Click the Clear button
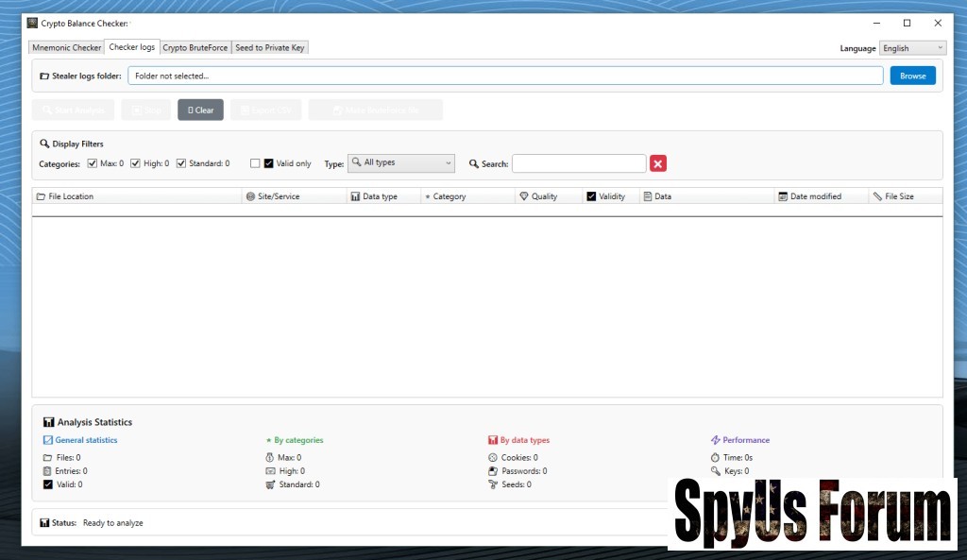Viewport: 967px width, 560px height. coord(200,110)
